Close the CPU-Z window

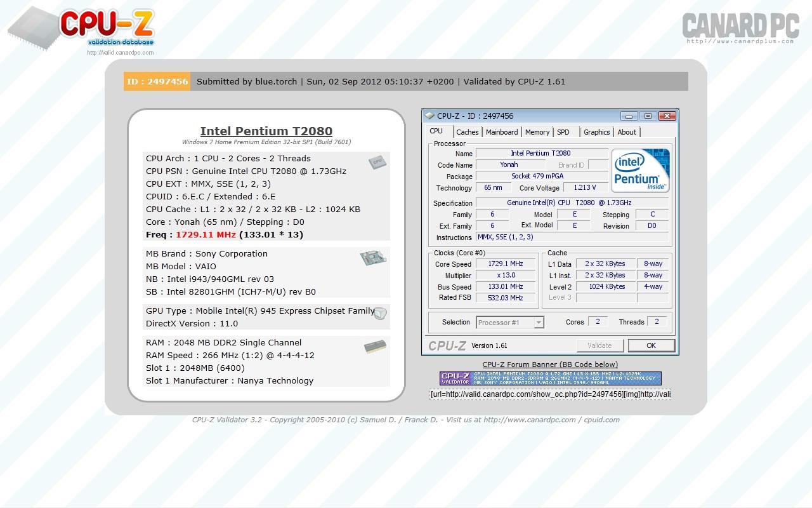pos(667,116)
